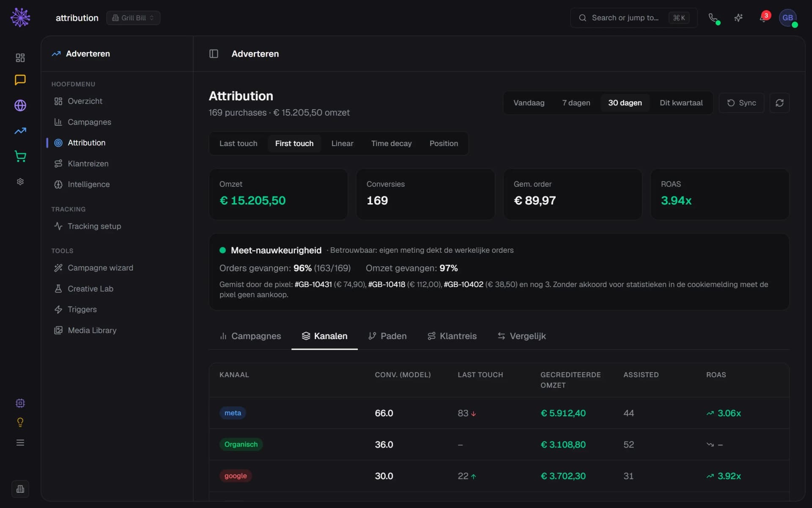Open the GB user avatar menu
This screenshot has width=812, height=508.
(787, 18)
